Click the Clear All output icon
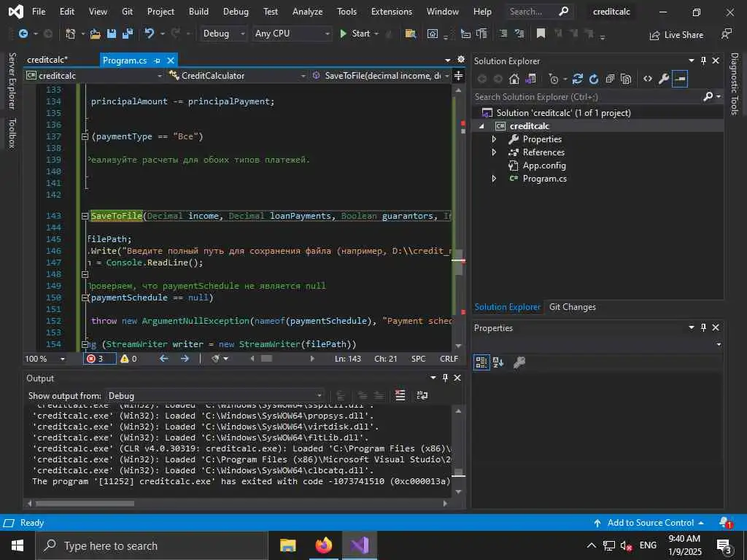The image size is (747, 560). (400, 395)
